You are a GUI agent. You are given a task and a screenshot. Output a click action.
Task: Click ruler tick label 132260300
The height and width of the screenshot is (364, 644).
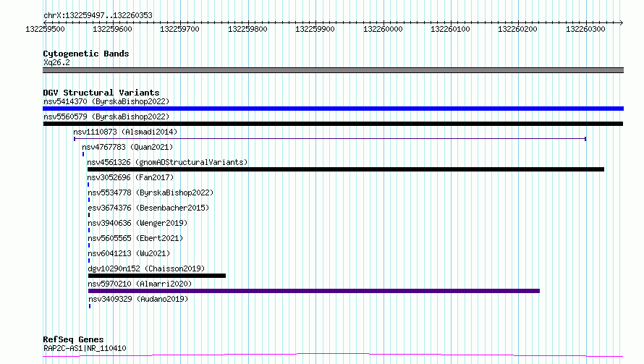585,29
